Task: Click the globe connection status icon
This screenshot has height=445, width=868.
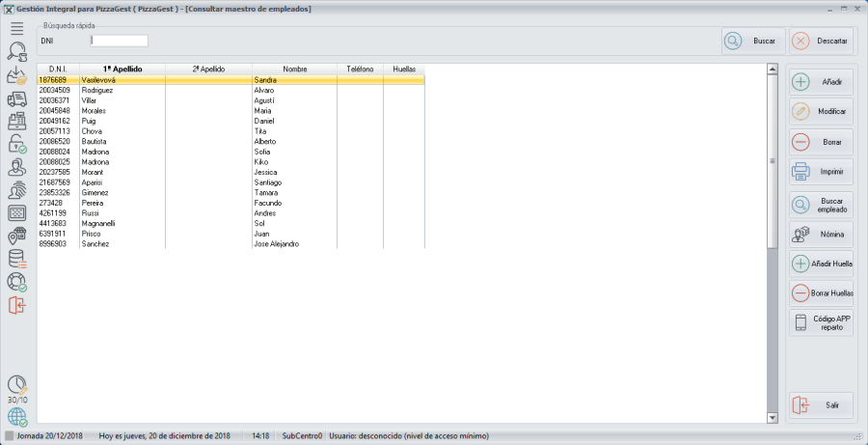Action: point(16,417)
